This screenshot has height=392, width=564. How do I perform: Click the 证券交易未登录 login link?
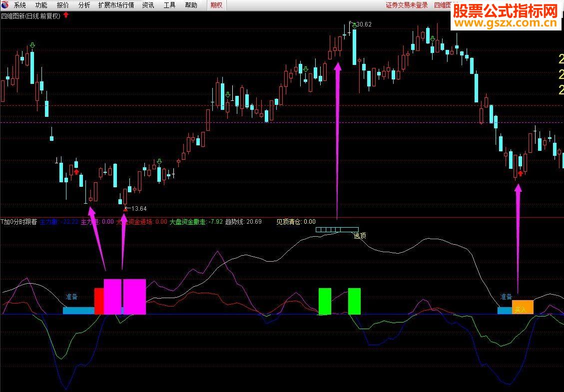[x=407, y=5]
